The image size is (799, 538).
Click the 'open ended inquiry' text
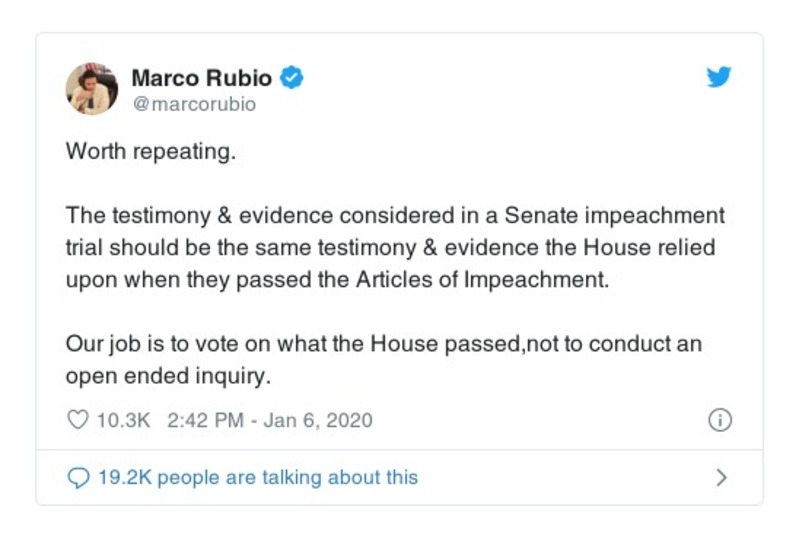170,376
